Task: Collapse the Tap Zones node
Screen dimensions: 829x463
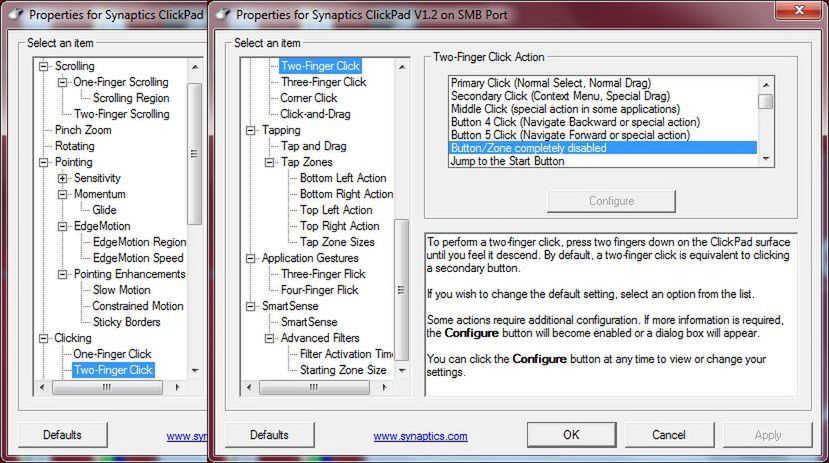Action: click(270, 162)
